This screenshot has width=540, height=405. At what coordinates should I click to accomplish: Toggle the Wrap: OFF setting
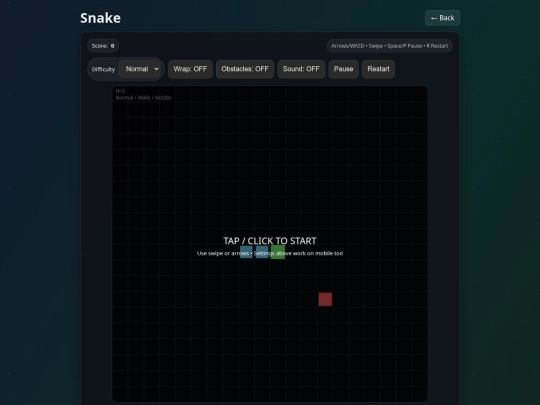click(x=190, y=69)
